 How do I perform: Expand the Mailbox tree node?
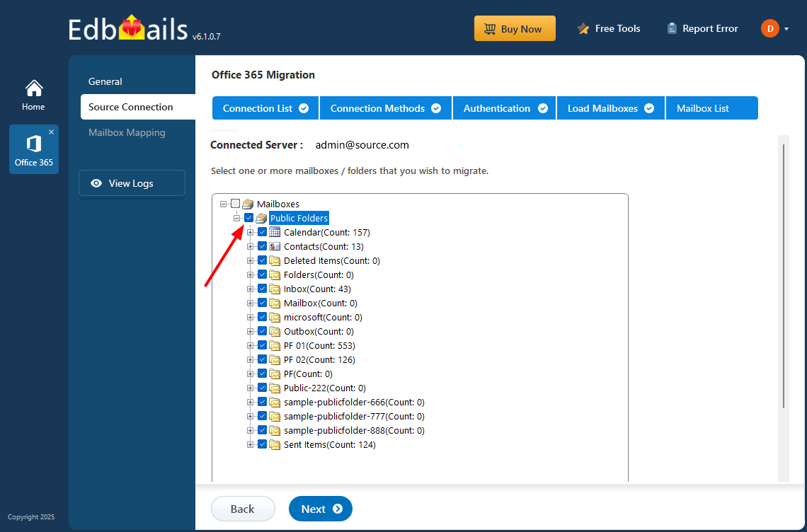[250, 303]
